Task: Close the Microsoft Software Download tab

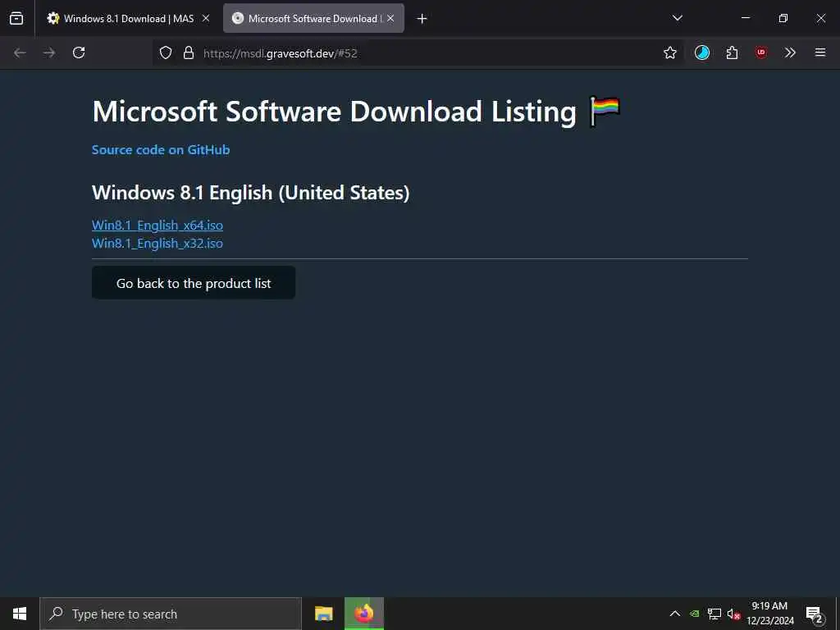Action: click(x=390, y=18)
